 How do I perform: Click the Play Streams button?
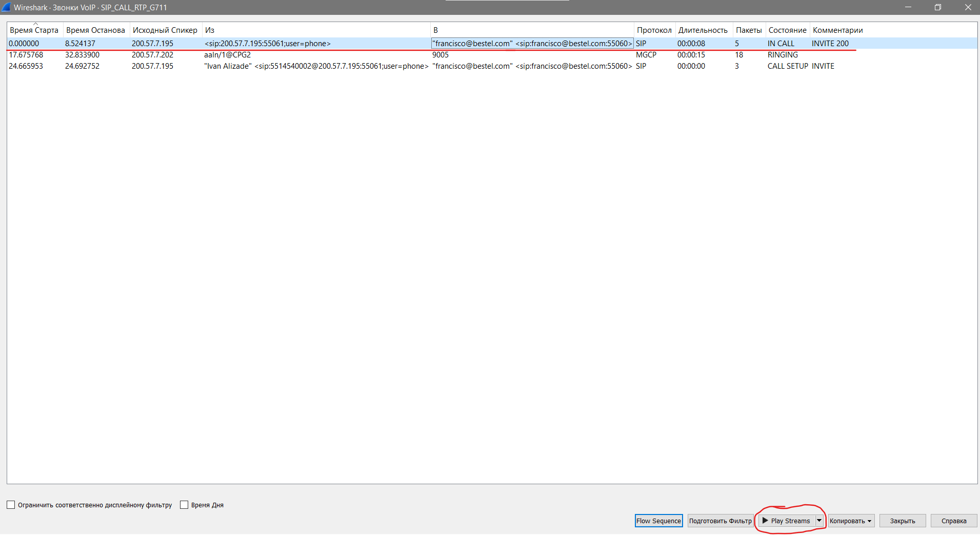coord(787,521)
